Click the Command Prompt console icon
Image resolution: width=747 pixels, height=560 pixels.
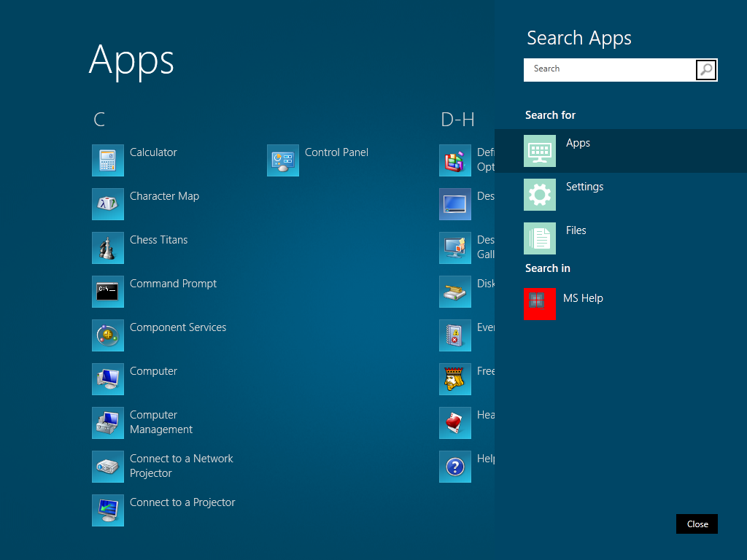[x=108, y=292]
